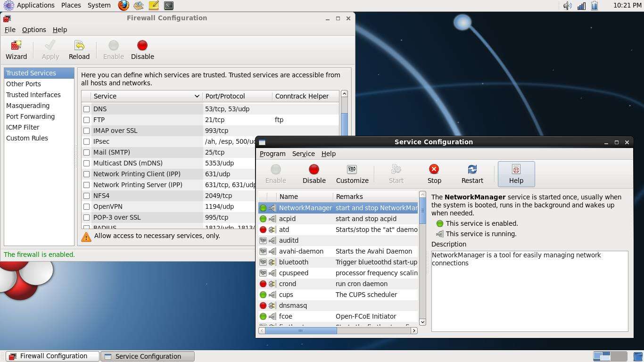This screenshot has width=644, height=362.
Task: Open Help in Service Configuration toolbar
Action: tap(516, 174)
